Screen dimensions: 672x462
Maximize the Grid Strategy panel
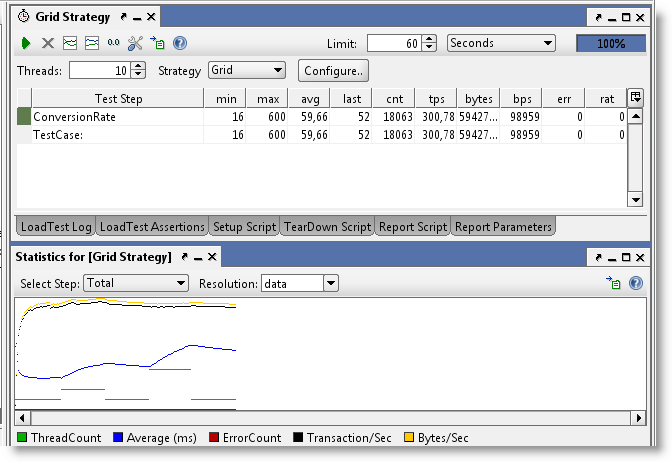[x=626, y=18]
